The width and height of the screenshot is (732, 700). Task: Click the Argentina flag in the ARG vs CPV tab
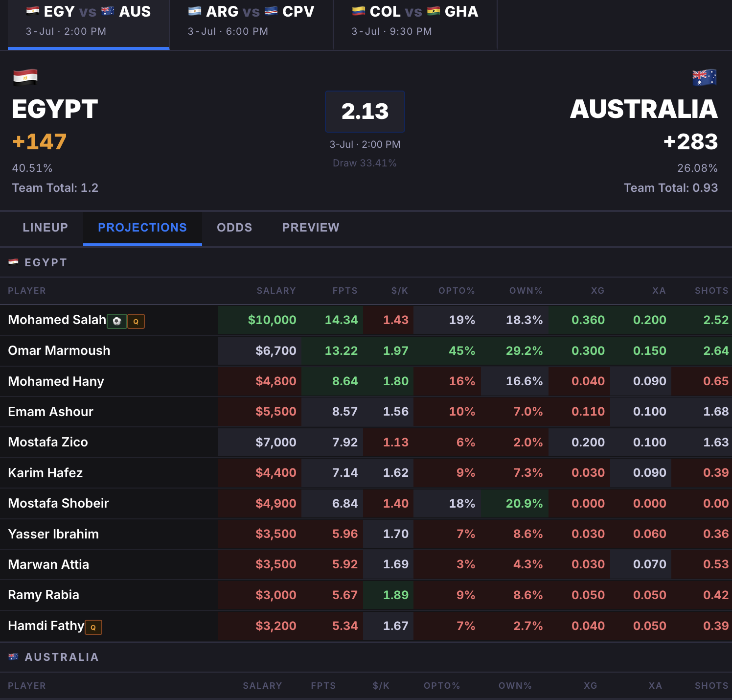(195, 11)
